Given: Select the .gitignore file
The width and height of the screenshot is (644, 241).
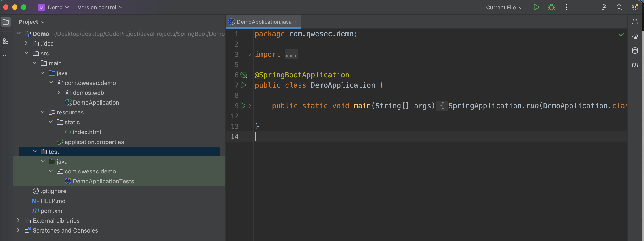Looking at the screenshot, I should click(x=53, y=191).
